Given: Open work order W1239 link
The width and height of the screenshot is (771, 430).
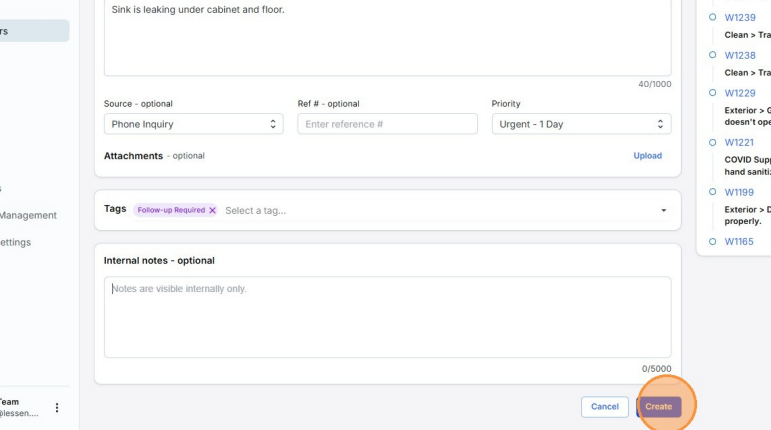Looking at the screenshot, I should click(740, 18).
